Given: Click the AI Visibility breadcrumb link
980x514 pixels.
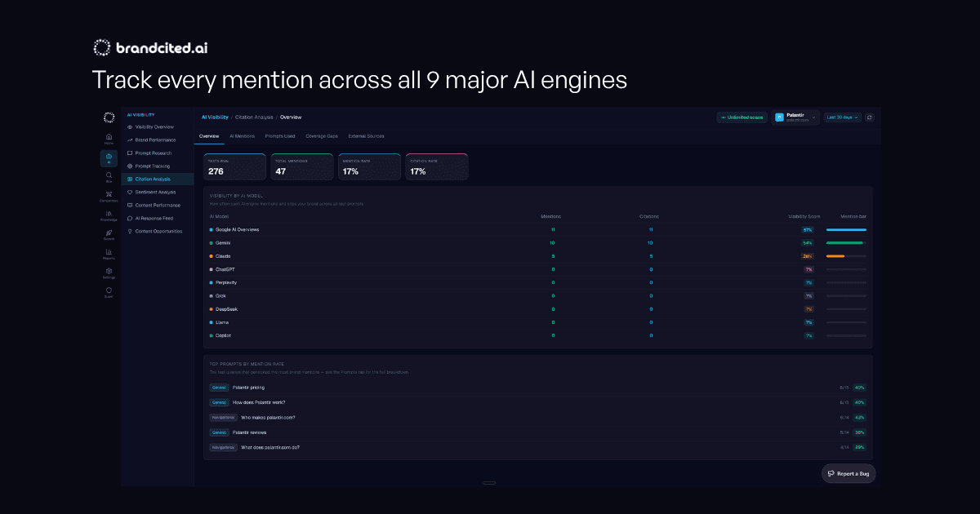Looking at the screenshot, I should tap(215, 117).
